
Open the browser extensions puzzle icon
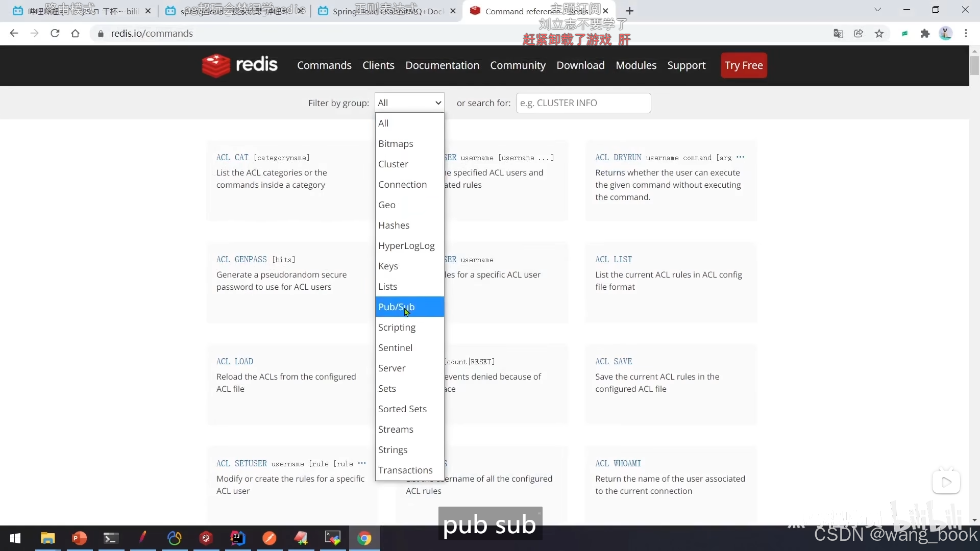(x=925, y=34)
